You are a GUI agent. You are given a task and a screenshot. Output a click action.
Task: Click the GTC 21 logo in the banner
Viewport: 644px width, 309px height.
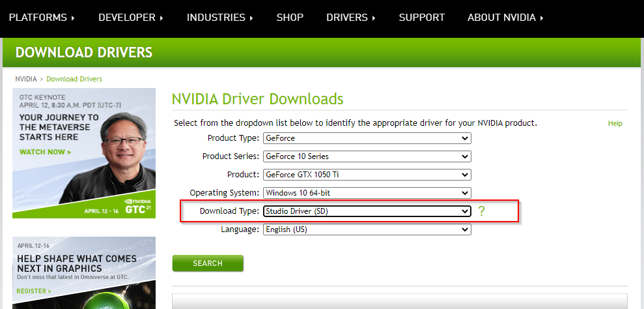click(137, 207)
